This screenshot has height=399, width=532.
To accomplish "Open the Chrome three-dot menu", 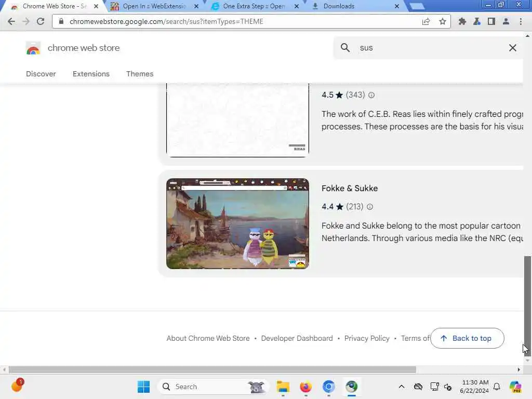I will click(521, 21).
